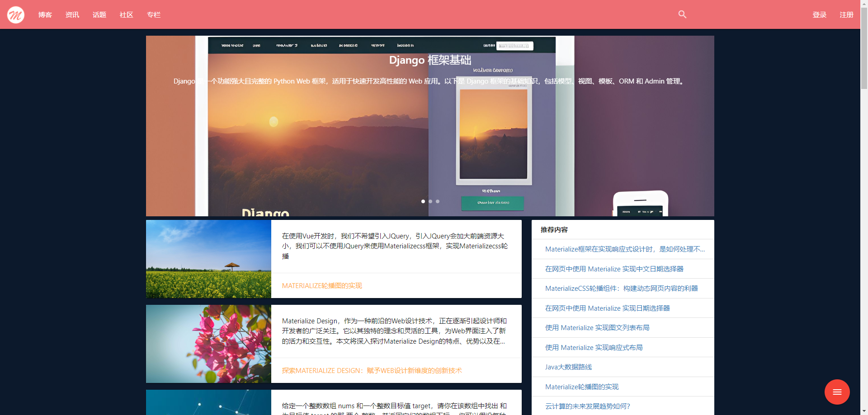Open the rapeseed field article thumbnail

(208, 259)
